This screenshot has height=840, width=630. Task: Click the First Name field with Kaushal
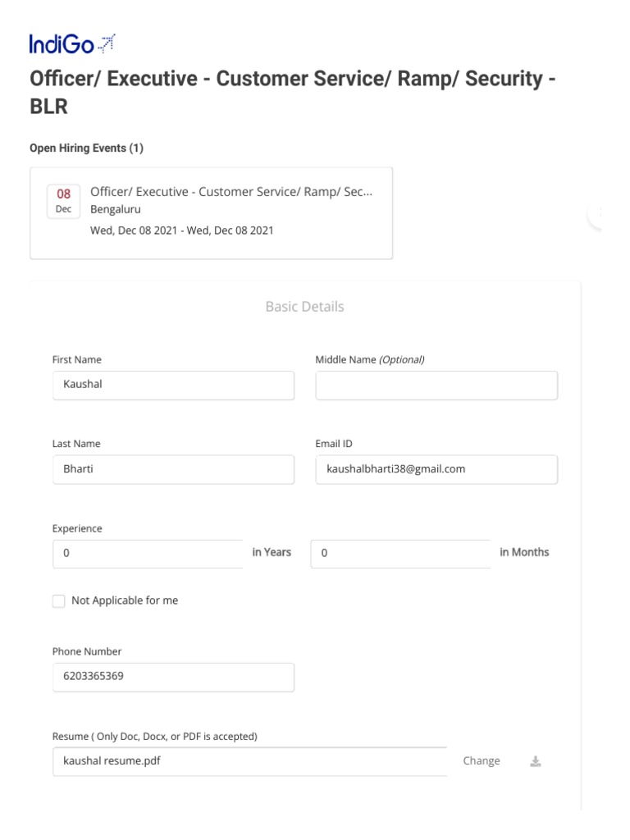(174, 386)
